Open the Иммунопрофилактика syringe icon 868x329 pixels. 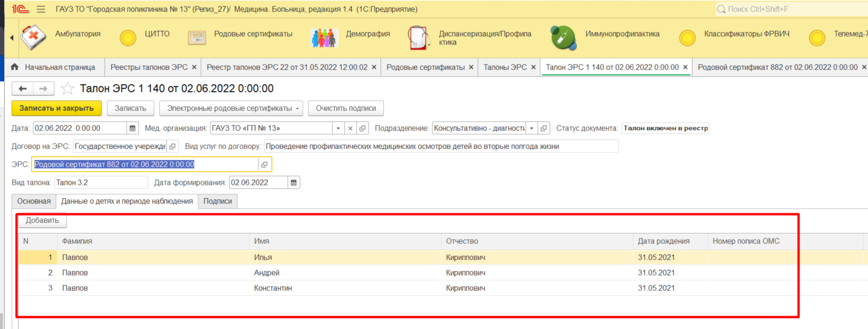click(564, 38)
